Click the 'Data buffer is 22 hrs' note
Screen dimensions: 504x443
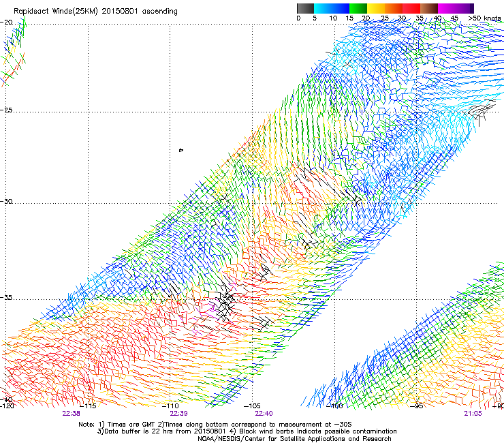pos(247,431)
